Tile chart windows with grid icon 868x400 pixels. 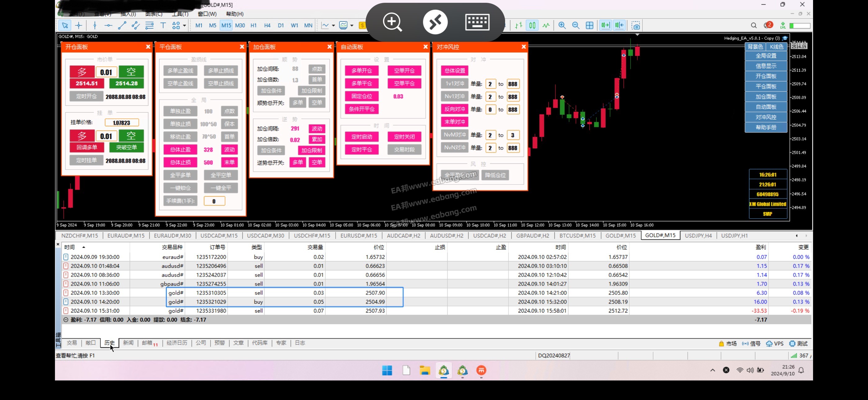coord(590,25)
